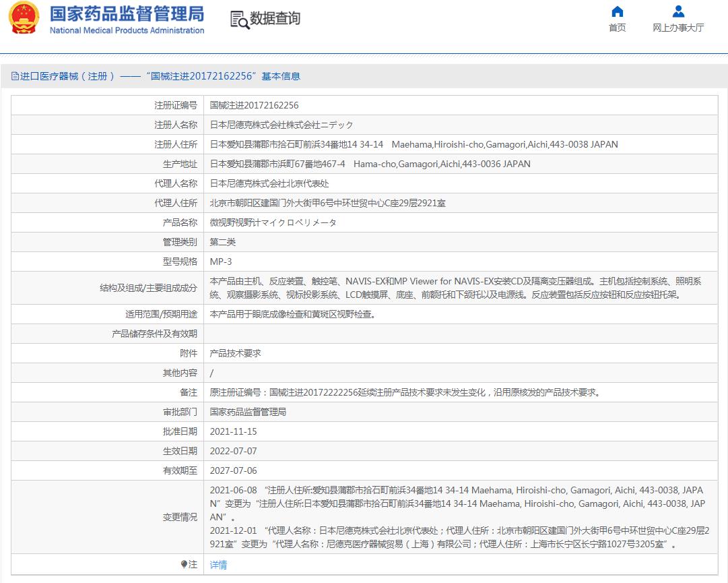Screen dimensions: 728x583
Task: Click the document icon before 进口医疗器械
Action: [x=15, y=76]
